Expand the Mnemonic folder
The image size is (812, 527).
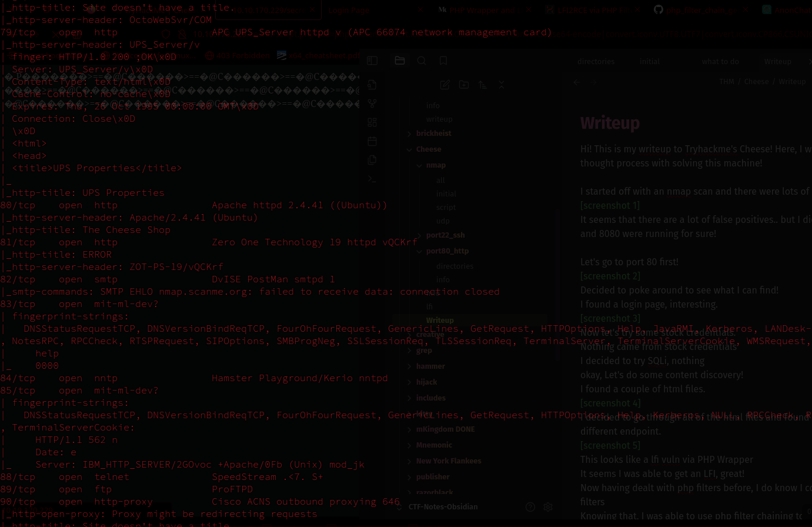[410, 445]
